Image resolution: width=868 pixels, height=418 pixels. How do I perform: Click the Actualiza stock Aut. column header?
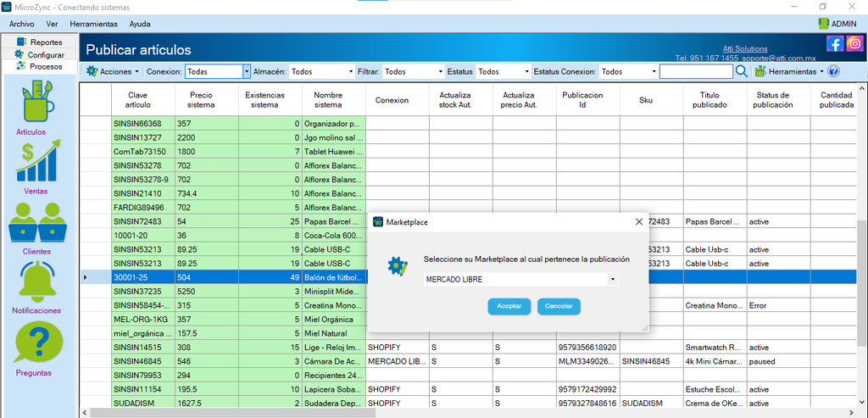coord(461,100)
